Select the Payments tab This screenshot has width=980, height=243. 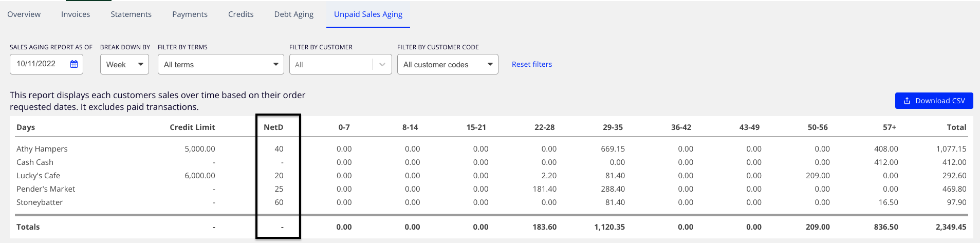coord(190,14)
